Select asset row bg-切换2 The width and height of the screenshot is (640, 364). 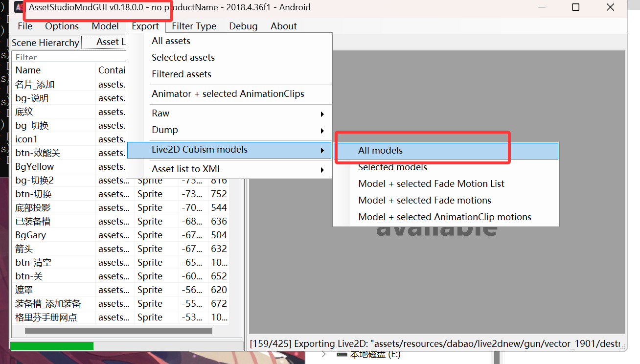point(120,181)
